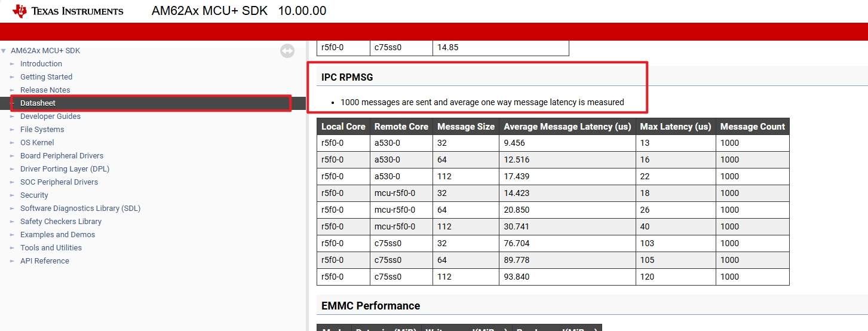Click the 14.85 value cell
The image size is (868, 331).
[501, 47]
